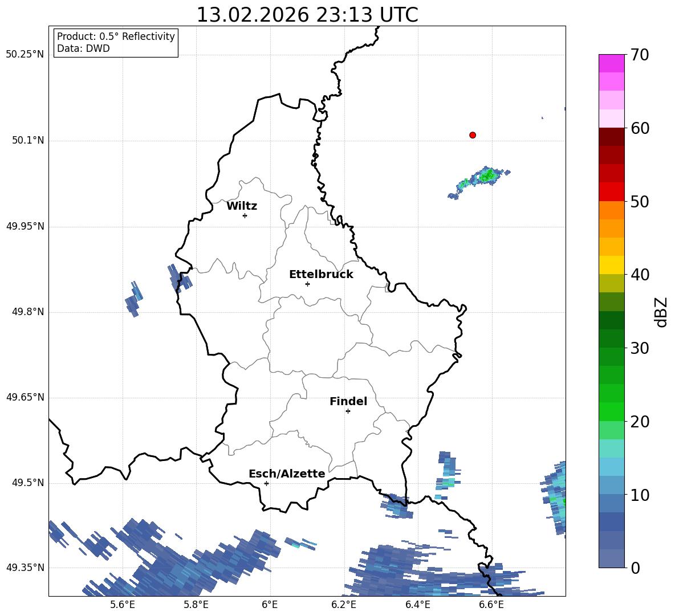Screen dimensions: 675x616
Task: Click the 70 colorbar tick label
Action: 640,55
